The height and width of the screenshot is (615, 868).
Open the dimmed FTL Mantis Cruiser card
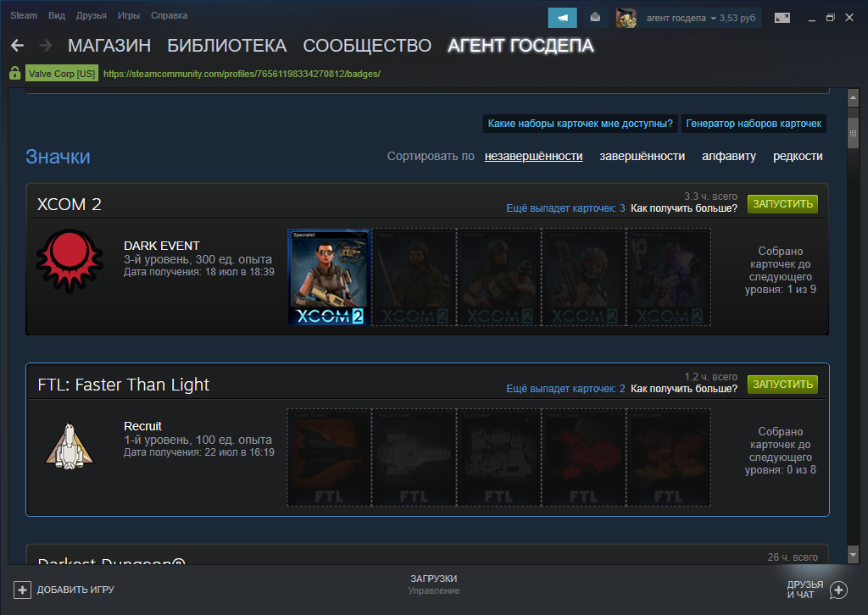click(x=583, y=457)
